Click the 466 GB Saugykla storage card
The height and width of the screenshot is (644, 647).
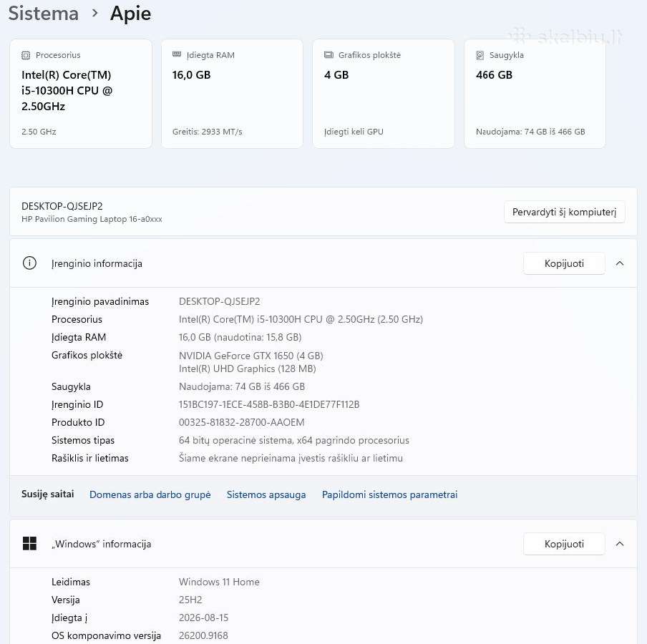tap(535, 94)
